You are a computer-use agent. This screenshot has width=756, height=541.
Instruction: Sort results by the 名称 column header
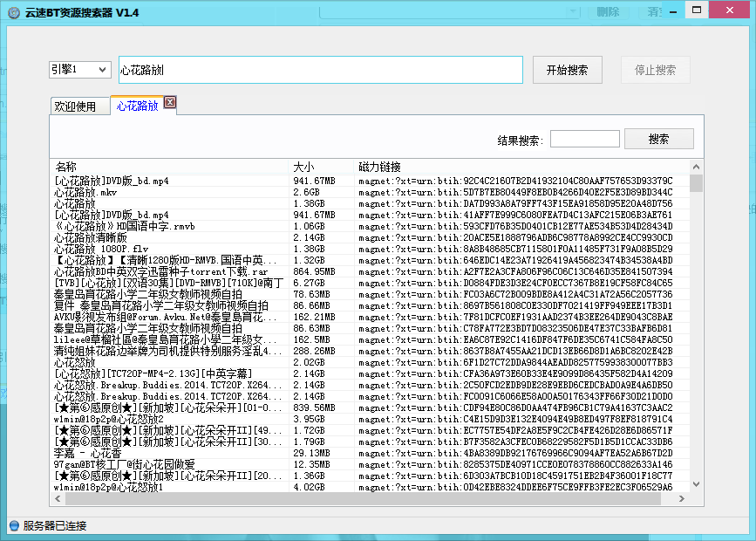pos(166,167)
